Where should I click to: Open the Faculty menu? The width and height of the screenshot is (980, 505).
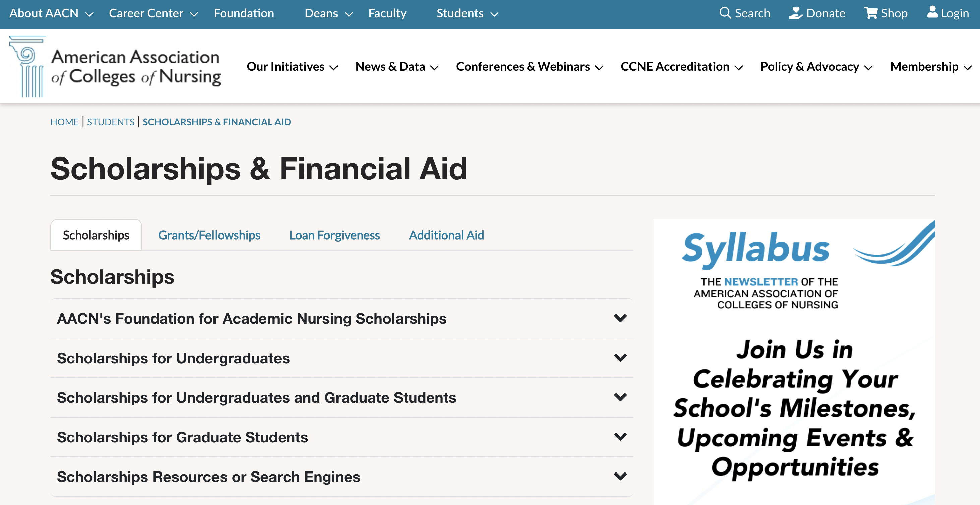coord(387,13)
